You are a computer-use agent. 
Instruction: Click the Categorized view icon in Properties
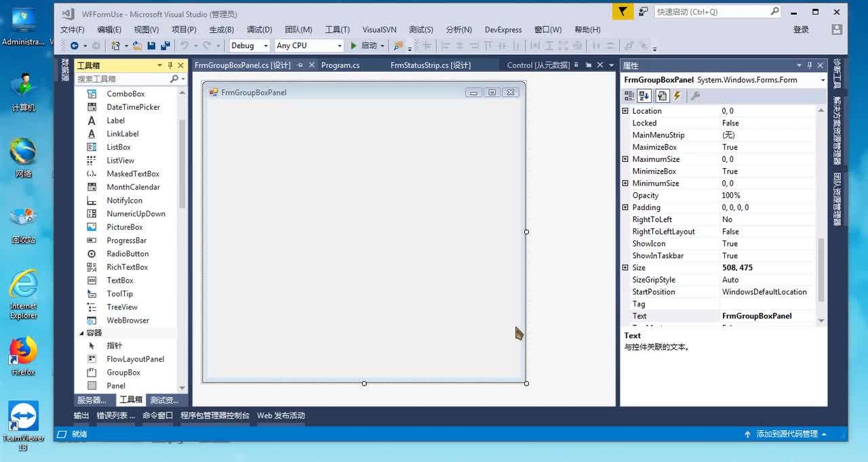tap(629, 96)
